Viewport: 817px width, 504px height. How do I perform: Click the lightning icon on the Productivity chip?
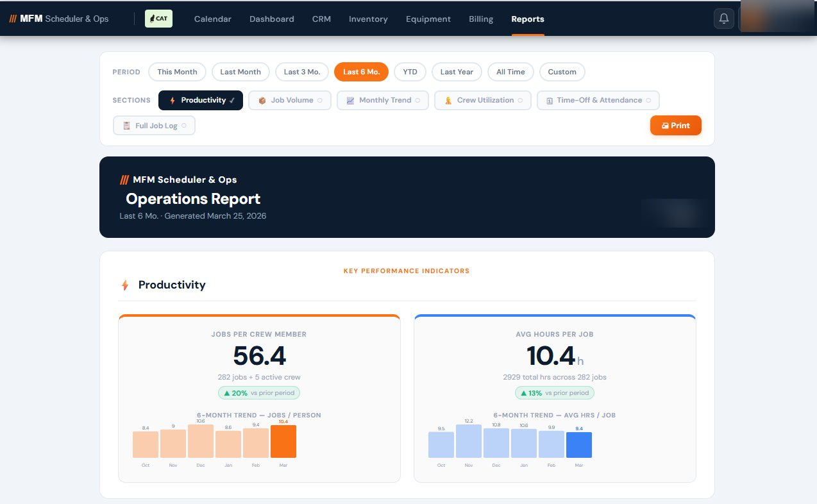coord(172,99)
